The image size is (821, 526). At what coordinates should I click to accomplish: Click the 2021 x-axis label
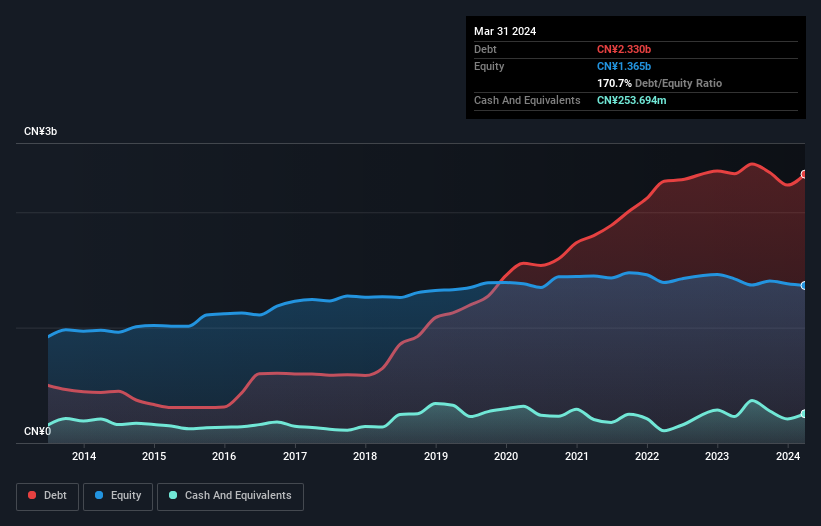click(576, 456)
